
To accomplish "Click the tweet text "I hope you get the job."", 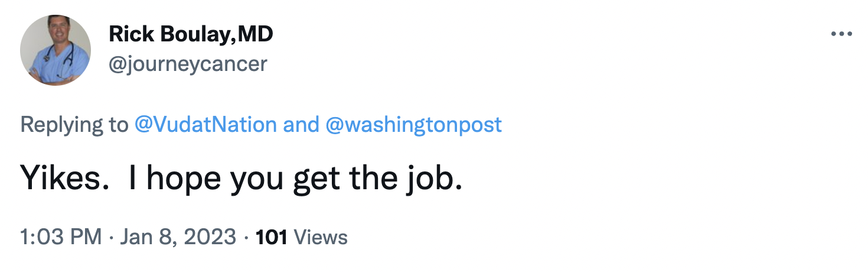I will tap(295, 177).
